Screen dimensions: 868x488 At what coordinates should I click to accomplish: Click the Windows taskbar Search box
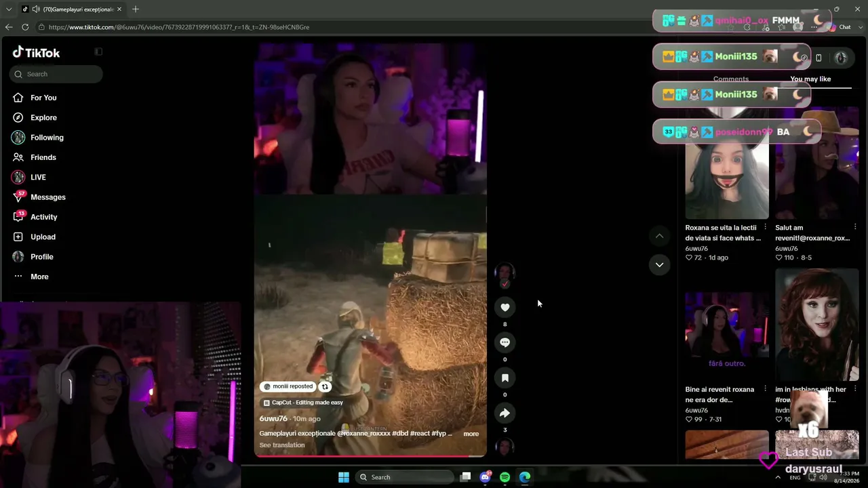pos(405,477)
